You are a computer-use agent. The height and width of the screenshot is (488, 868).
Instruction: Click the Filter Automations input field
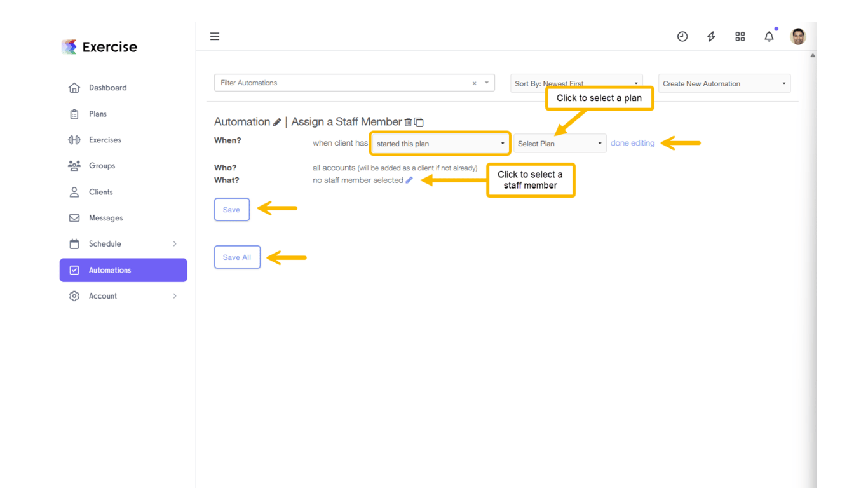point(343,83)
